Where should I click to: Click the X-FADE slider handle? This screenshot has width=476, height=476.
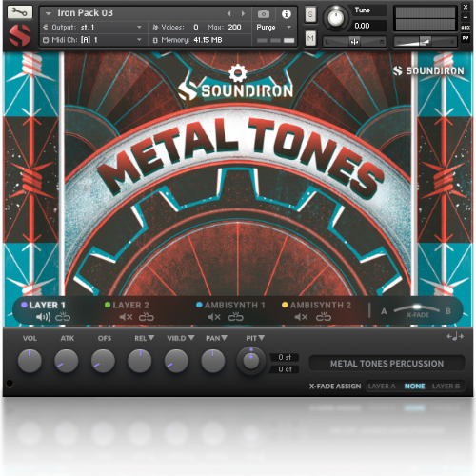[417, 307]
